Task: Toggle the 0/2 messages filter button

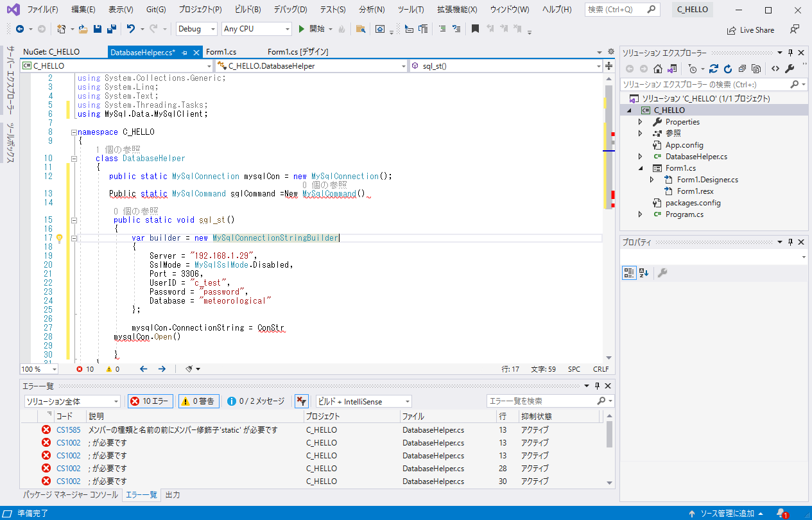Action: (x=255, y=401)
